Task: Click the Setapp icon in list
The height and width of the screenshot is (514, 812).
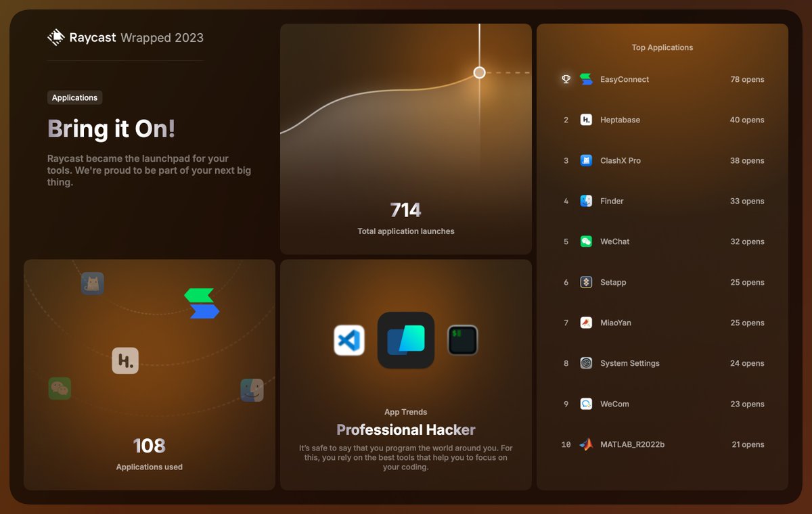Action: (587, 282)
